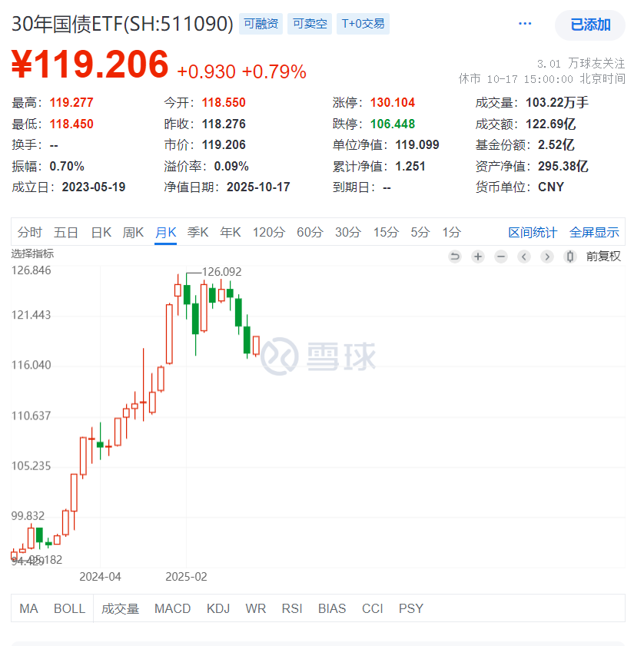The width and height of the screenshot is (644, 646).
Task: Select the CCI sub-indicator
Action: (x=372, y=608)
